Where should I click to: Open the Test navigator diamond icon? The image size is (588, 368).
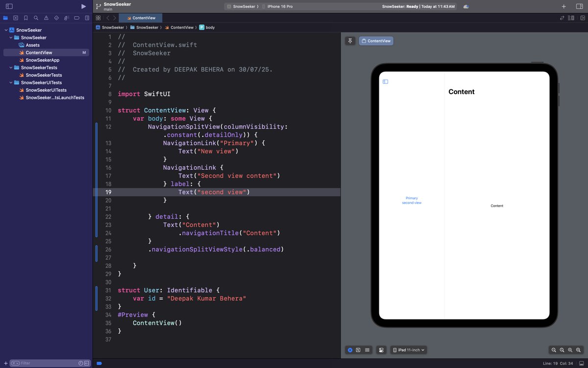point(56,18)
